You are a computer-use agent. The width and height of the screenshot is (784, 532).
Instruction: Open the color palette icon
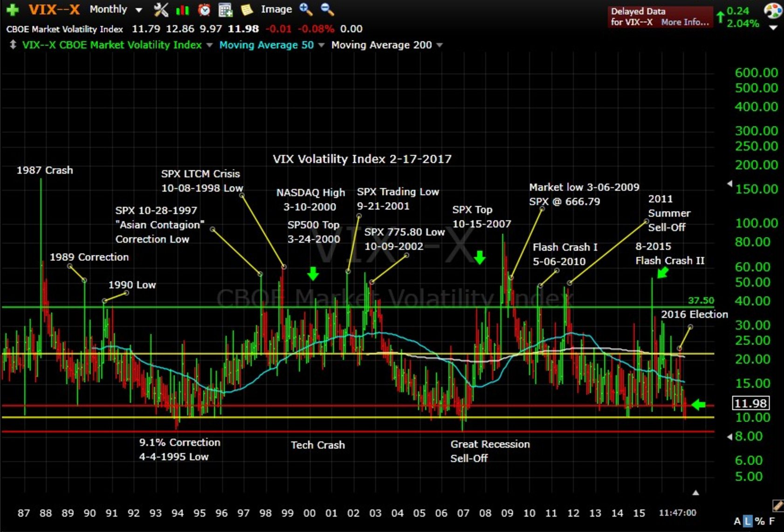point(773,10)
